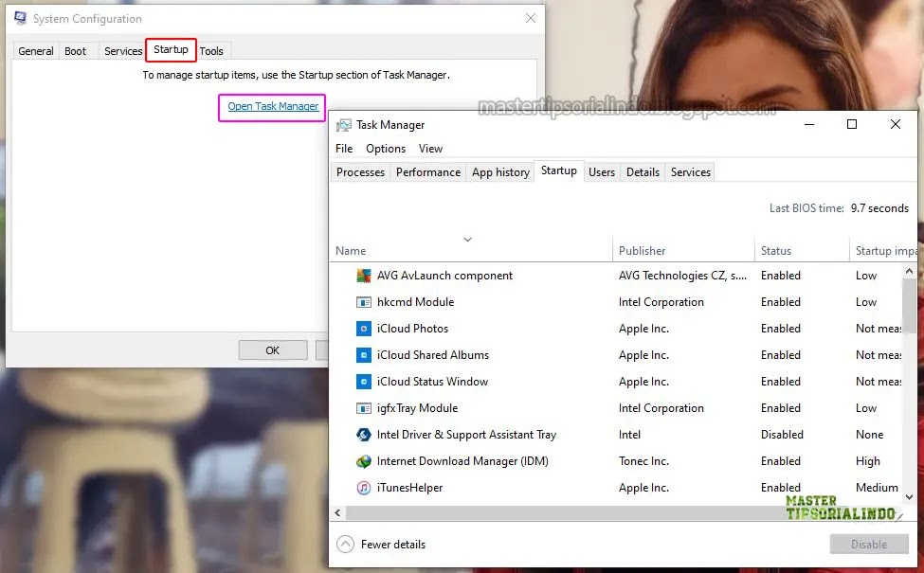Open the File menu in Task Manager

point(344,149)
